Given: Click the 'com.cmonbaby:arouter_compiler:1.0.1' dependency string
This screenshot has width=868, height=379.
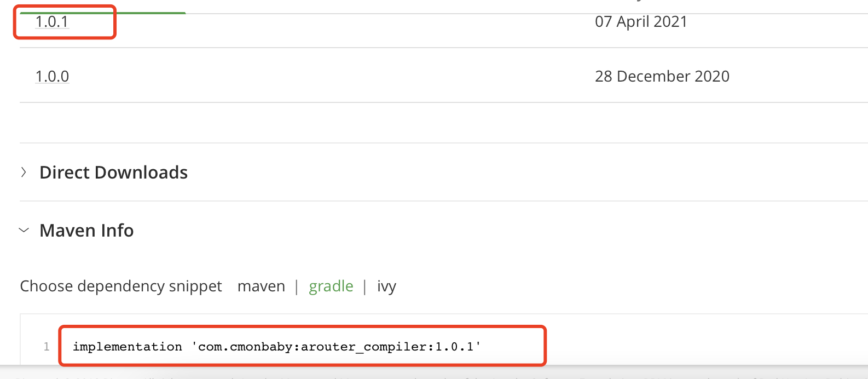Looking at the screenshot, I should click(x=336, y=347).
